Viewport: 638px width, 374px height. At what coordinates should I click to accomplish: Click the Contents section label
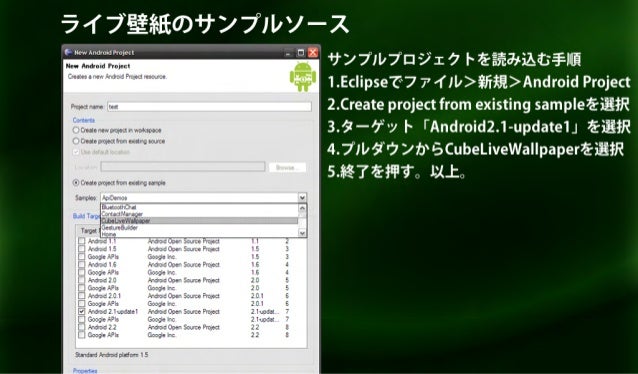84,120
